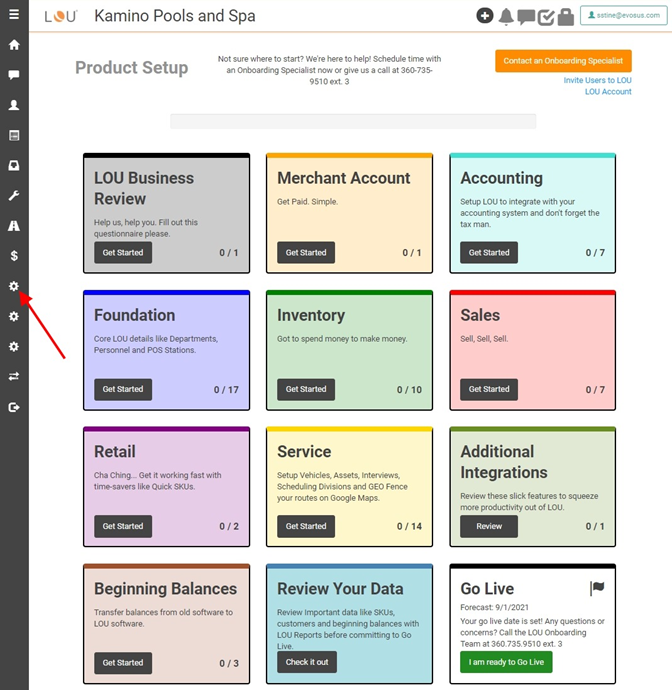Click the middle gear icon between the other two gears
Screen dimensions: 672x690
pos(14,316)
